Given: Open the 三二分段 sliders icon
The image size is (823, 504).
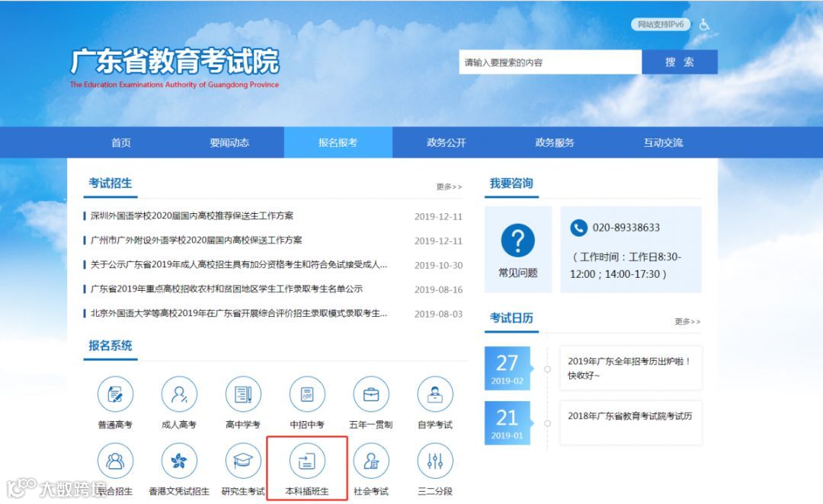Looking at the screenshot, I should [x=435, y=461].
